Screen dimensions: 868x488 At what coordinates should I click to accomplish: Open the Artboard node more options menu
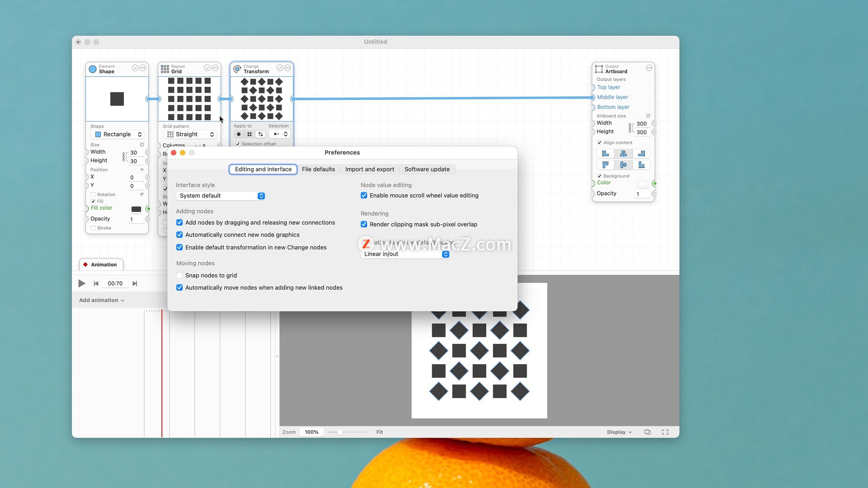coord(649,68)
